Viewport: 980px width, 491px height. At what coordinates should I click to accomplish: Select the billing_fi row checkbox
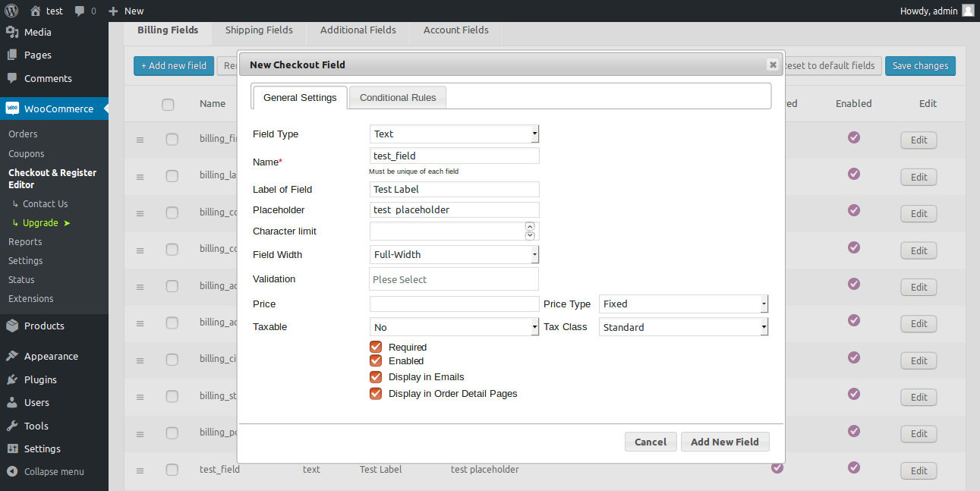point(172,139)
